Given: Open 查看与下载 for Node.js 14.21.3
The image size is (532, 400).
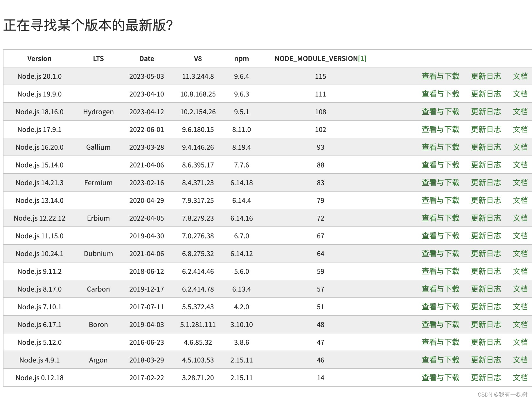Looking at the screenshot, I should click(440, 183).
